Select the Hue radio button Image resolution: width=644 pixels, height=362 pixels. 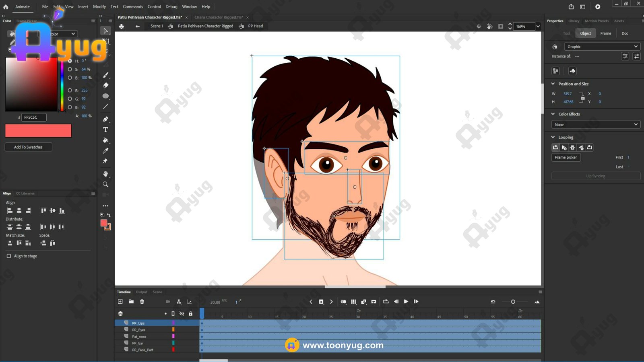tap(70, 61)
